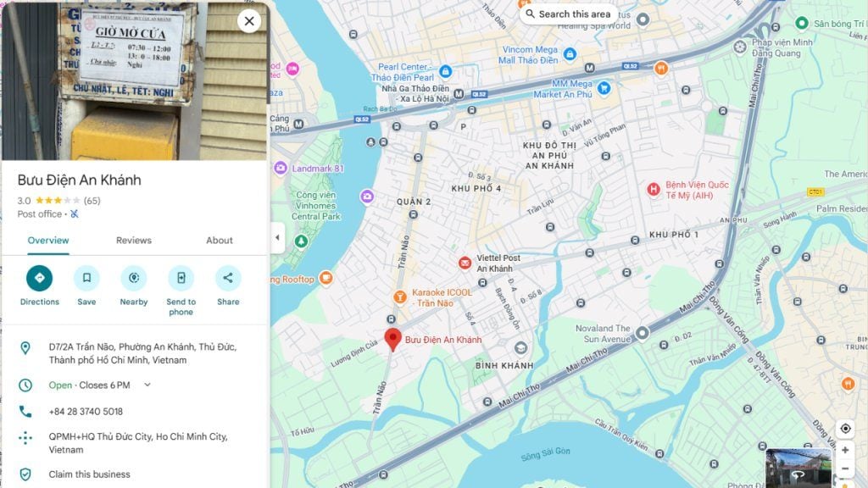Close the place details panel
868x488 pixels.
pos(249,21)
